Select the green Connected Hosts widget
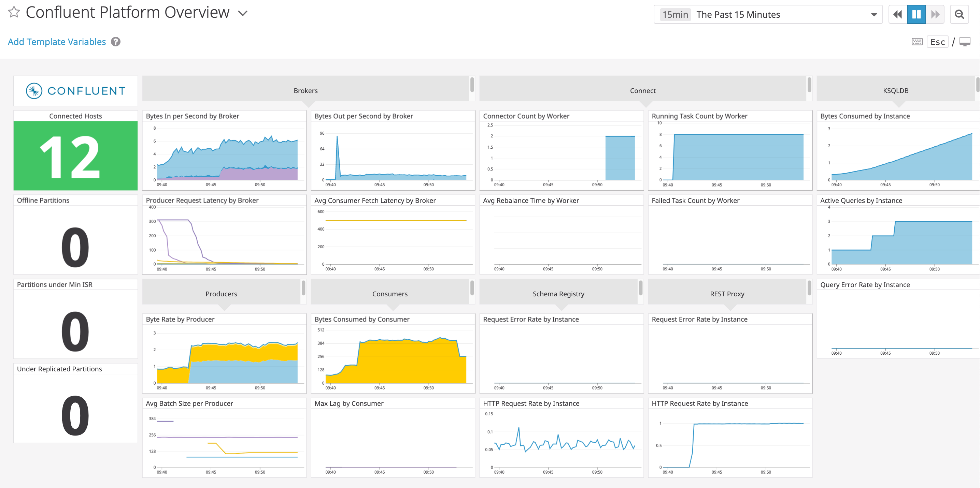The width and height of the screenshot is (980, 488). (x=75, y=156)
